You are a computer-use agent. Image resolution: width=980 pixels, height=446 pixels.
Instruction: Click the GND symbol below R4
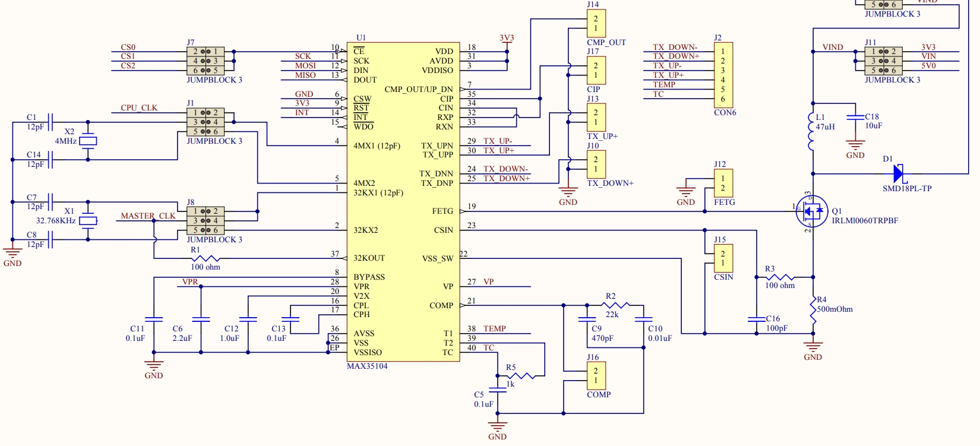pos(813,347)
